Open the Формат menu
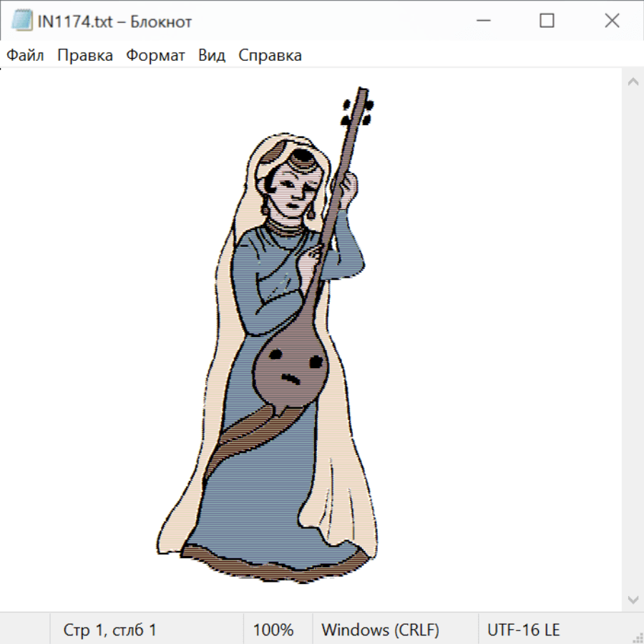 click(x=155, y=56)
